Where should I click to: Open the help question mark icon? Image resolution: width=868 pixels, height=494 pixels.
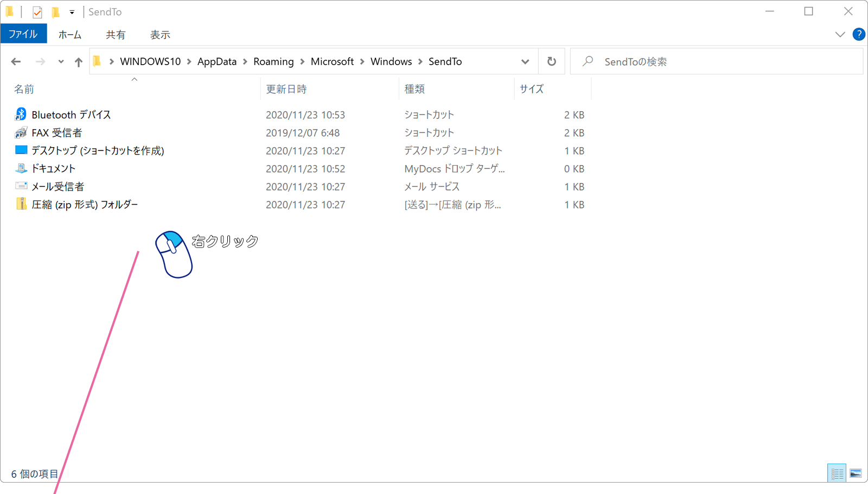(x=859, y=34)
